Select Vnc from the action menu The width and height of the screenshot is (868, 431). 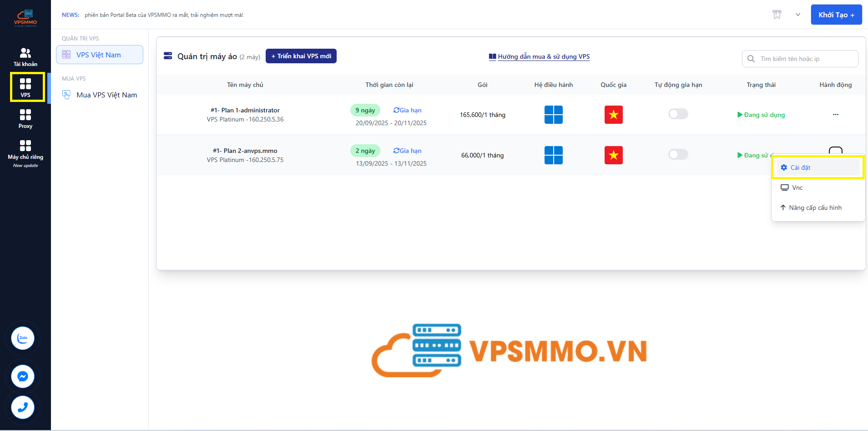tap(797, 188)
